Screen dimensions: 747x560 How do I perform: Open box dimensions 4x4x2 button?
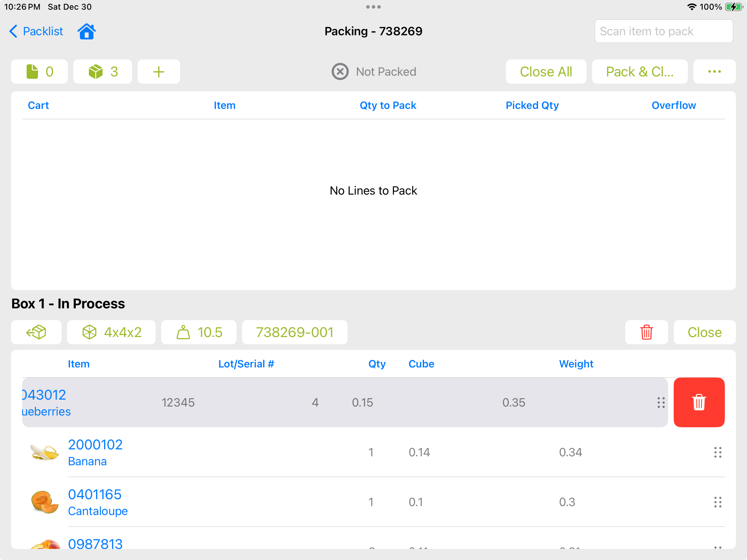[x=111, y=332]
